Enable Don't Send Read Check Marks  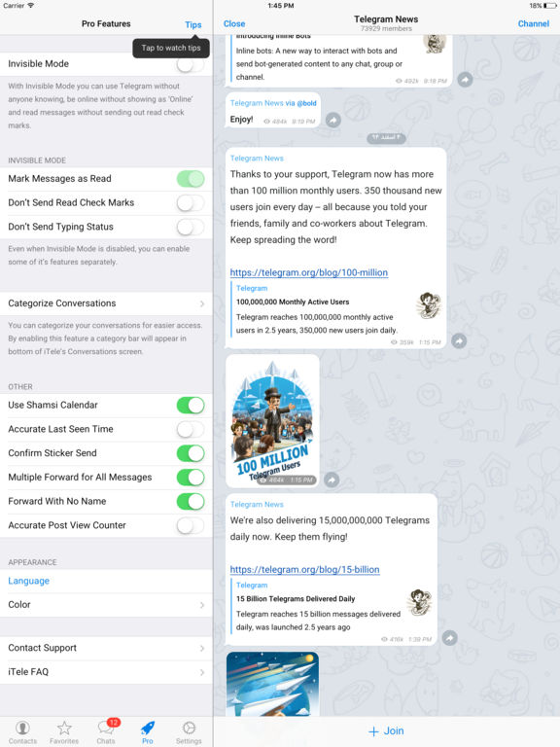tap(191, 203)
